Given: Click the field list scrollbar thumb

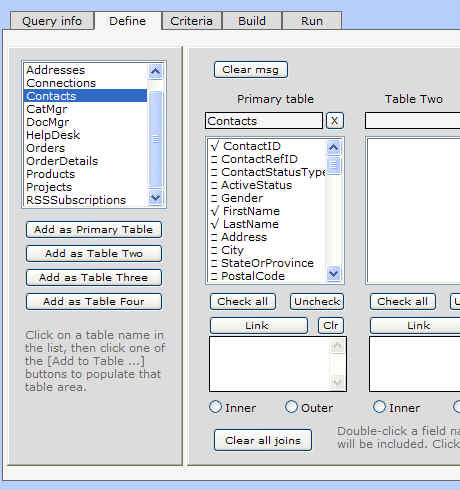Looking at the screenshot, I should [x=333, y=166].
